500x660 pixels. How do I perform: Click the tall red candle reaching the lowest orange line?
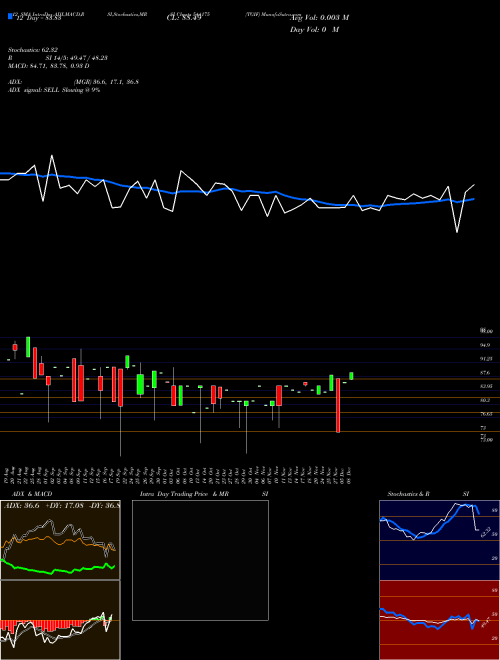(x=338, y=405)
